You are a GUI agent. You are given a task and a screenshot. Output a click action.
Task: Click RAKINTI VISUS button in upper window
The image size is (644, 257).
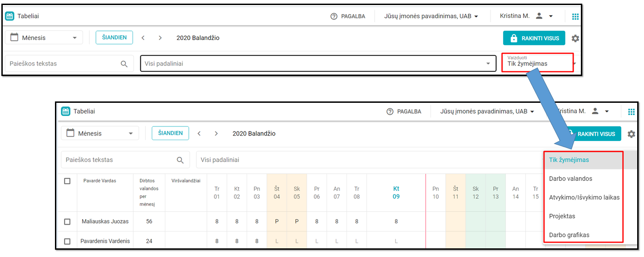pos(534,38)
